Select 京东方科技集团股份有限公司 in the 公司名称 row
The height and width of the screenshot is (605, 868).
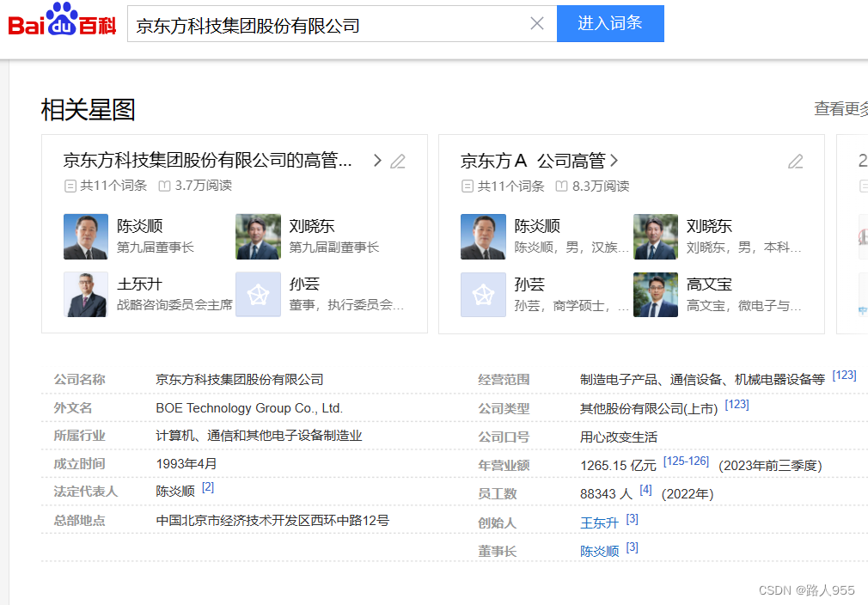click(x=239, y=380)
